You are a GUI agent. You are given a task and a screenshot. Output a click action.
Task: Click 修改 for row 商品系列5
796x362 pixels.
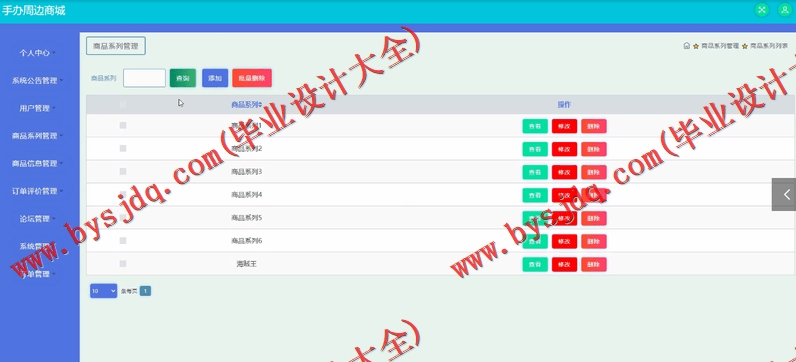(x=565, y=218)
